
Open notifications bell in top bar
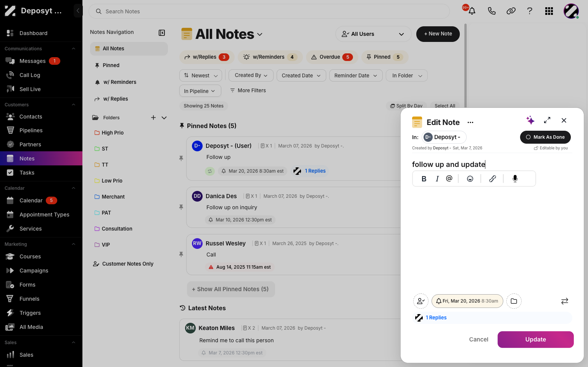472,11
